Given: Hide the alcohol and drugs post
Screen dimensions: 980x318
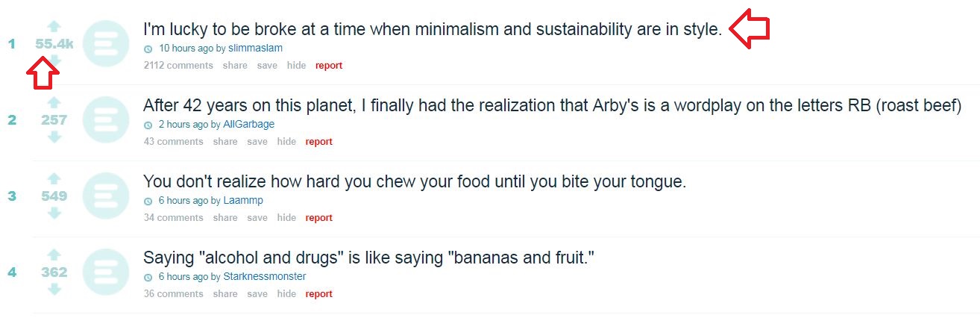Looking at the screenshot, I should pos(286,294).
